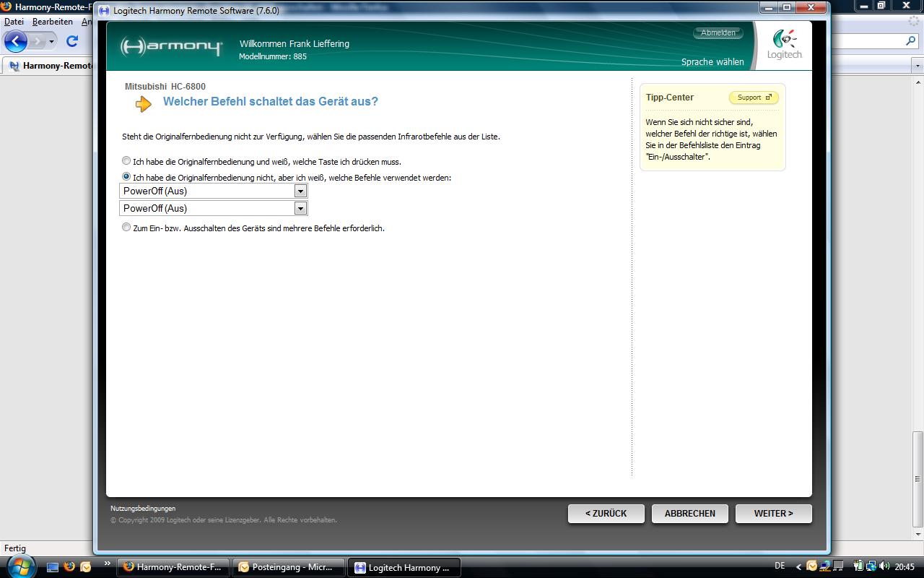The image size is (924, 578).
Task: Open the Datei menu in Firefox
Action: tap(14, 22)
